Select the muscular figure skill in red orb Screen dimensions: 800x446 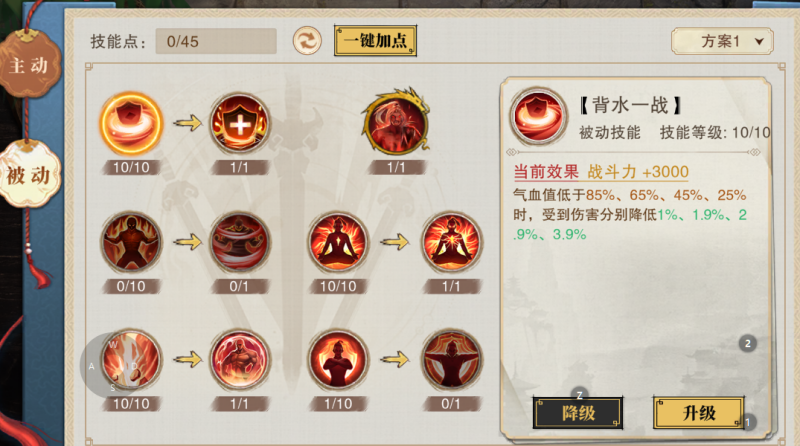point(239,360)
